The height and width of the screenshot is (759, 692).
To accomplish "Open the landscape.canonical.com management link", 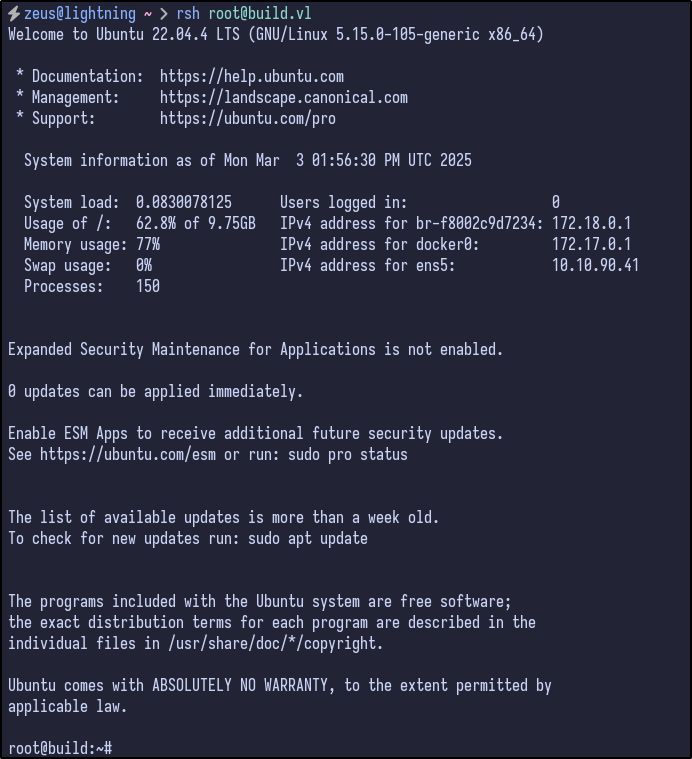I will (283, 97).
